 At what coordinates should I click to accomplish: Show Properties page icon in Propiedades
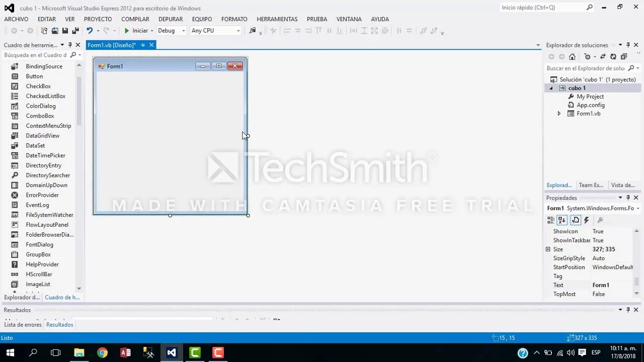[576, 220]
